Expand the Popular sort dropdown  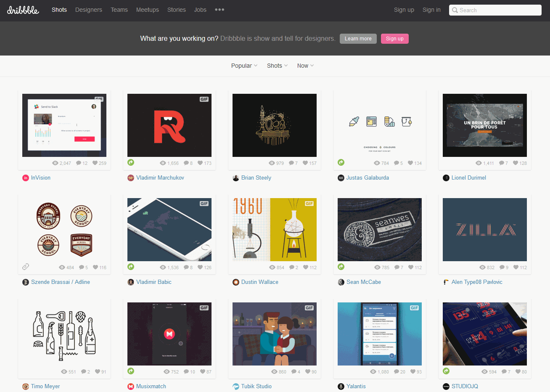pyautogui.click(x=244, y=66)
